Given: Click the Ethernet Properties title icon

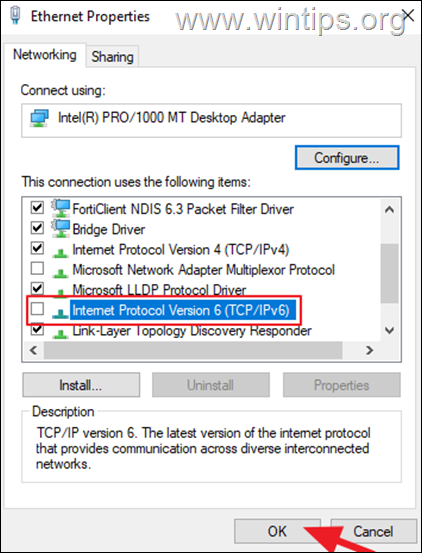Looking at the screenshot, I should point(16,16).
